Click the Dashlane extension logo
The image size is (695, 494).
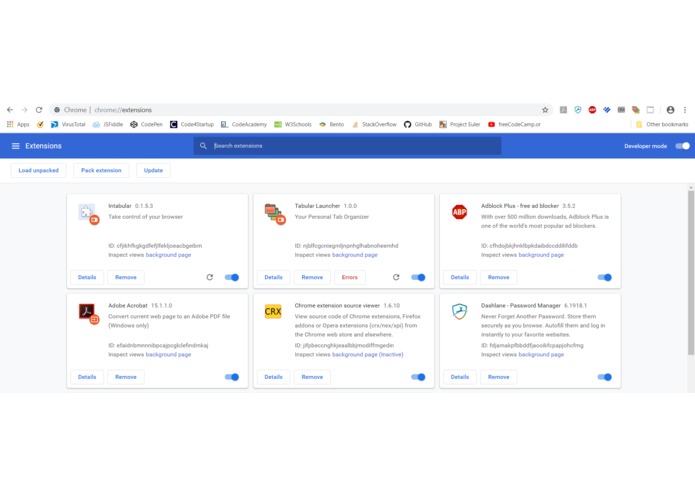point(459,311)
